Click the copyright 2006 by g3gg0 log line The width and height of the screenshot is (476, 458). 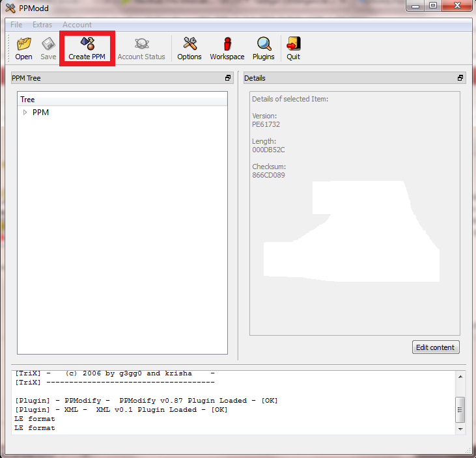point(115,373)
